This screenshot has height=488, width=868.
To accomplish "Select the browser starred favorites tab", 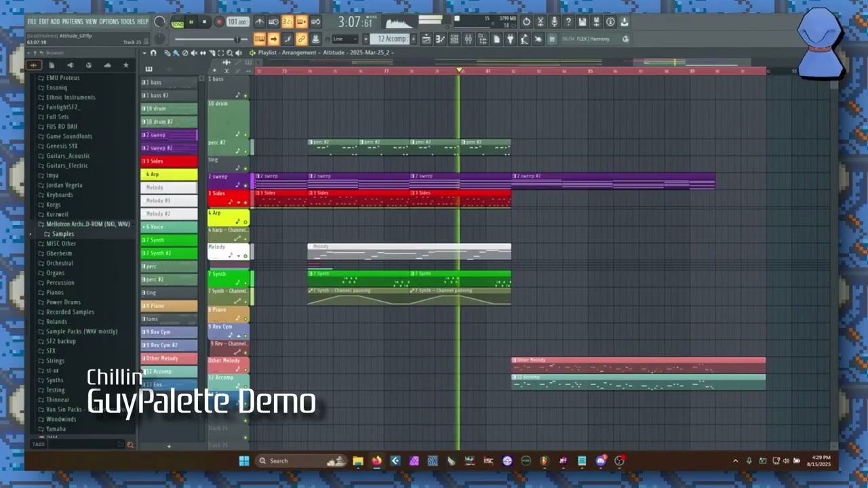I will coord(125,65).
